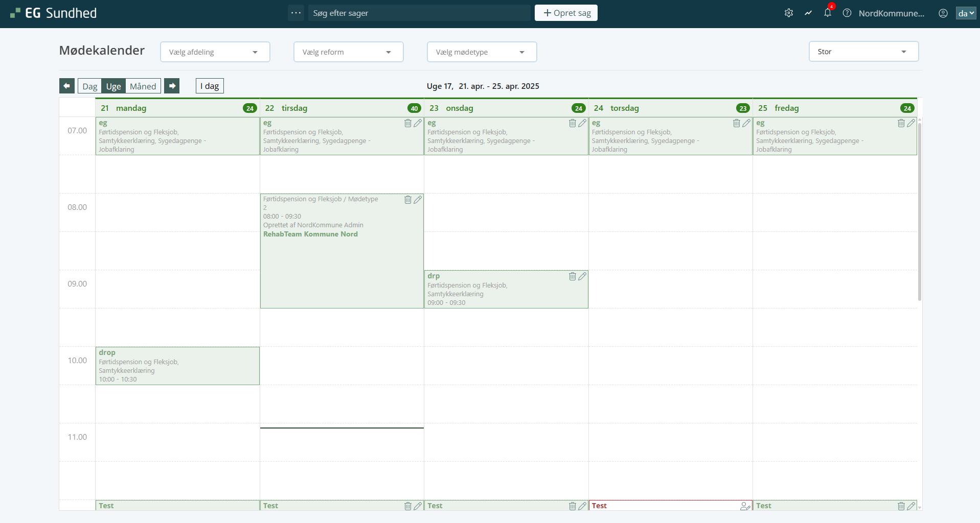Click the assign-person icon on Thursday Test
Image resolution: width=980 pixels, height=523 pixels.
tap(745, 506)
